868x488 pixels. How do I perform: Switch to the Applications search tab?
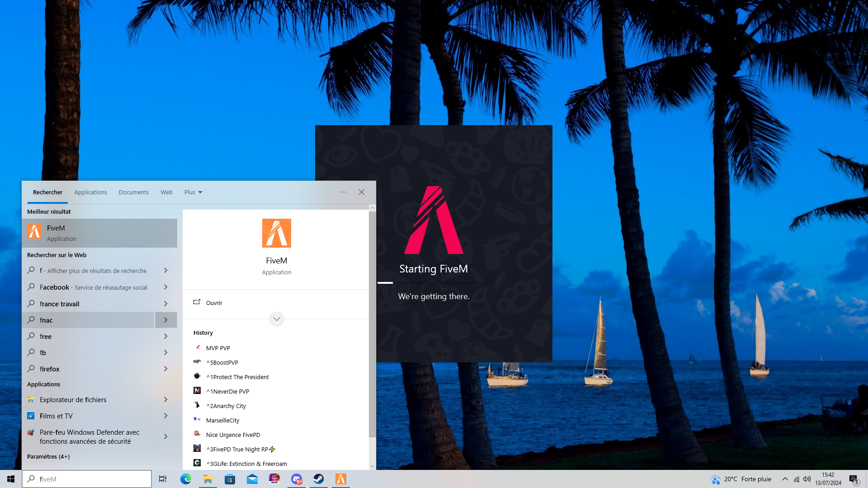coord(90,192)
